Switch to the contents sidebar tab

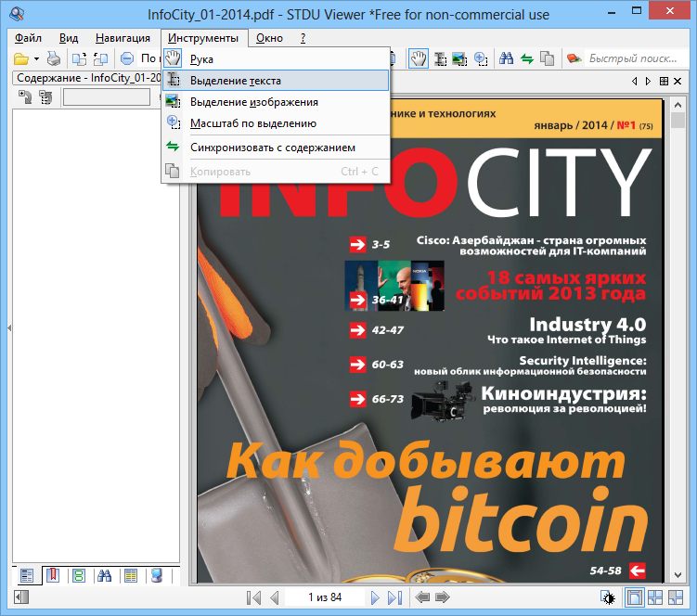[27, 576]
